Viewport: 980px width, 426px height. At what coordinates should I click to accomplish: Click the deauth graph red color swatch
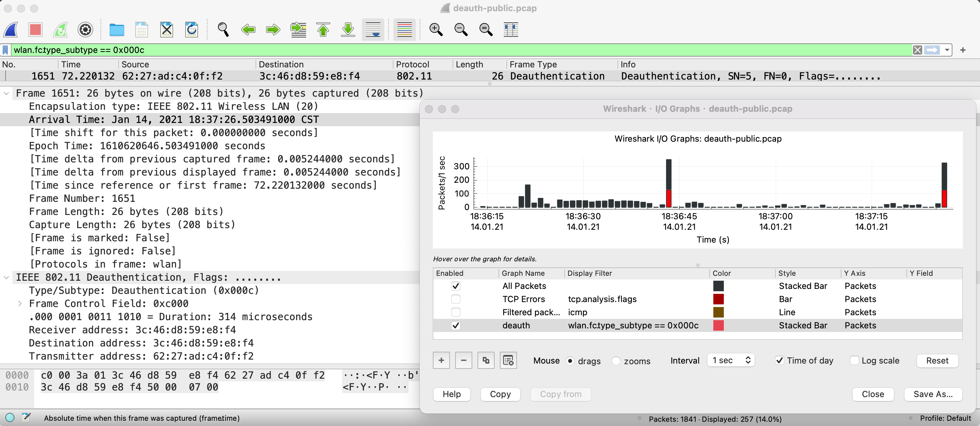pos(718,325)
